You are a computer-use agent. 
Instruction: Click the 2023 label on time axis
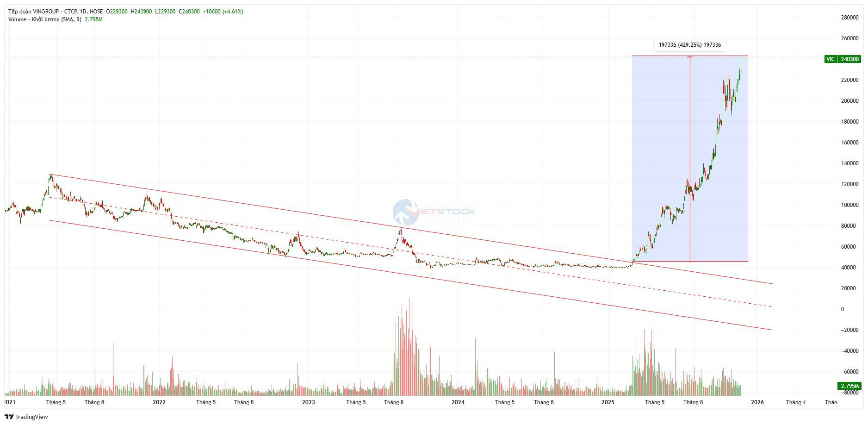click(308, 402)
